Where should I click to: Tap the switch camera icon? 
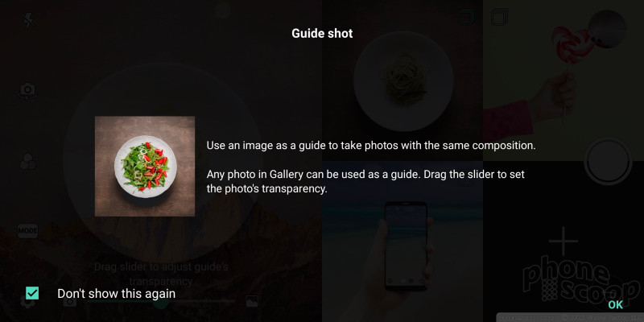tap(28, 91)
